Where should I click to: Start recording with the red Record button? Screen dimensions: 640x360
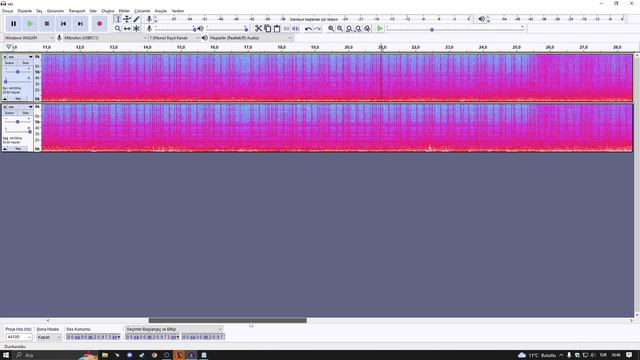[99, 24]
